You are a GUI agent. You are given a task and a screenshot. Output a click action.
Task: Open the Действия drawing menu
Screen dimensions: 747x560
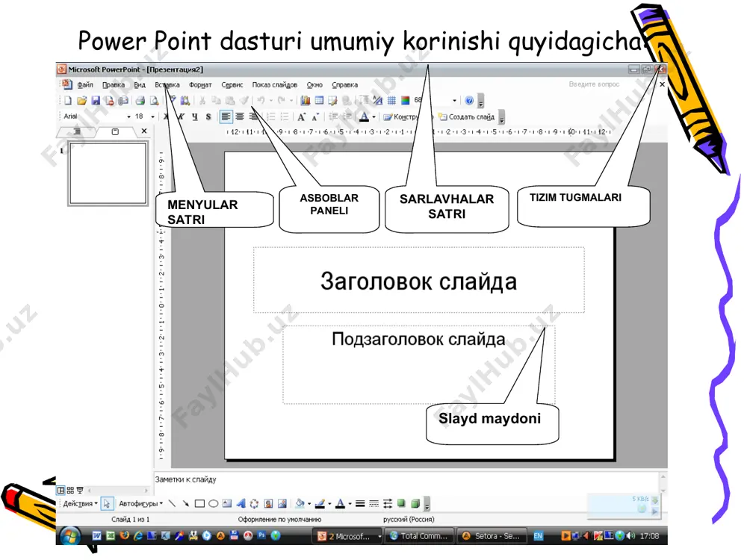[80, 503]
